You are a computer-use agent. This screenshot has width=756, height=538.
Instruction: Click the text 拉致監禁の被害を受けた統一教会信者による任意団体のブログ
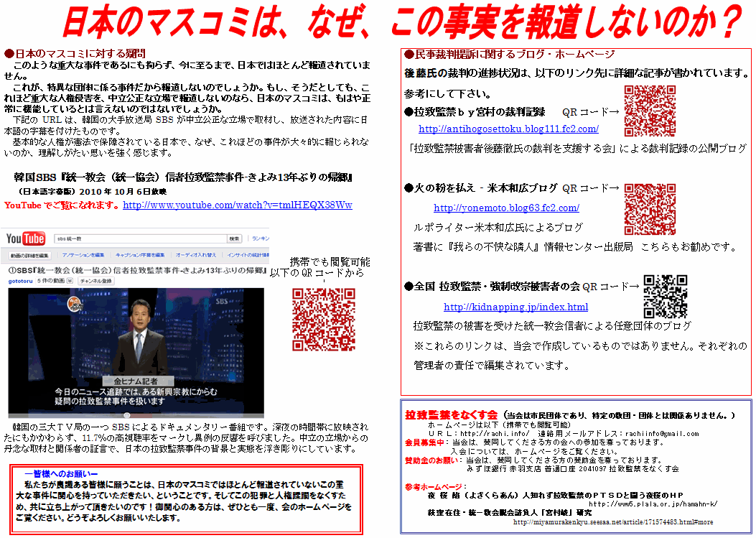[552, 326]
